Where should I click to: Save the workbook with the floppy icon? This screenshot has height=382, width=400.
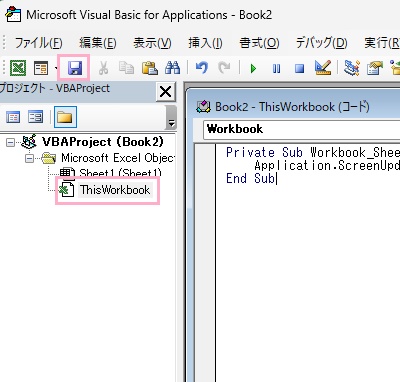tap(75, 68)
